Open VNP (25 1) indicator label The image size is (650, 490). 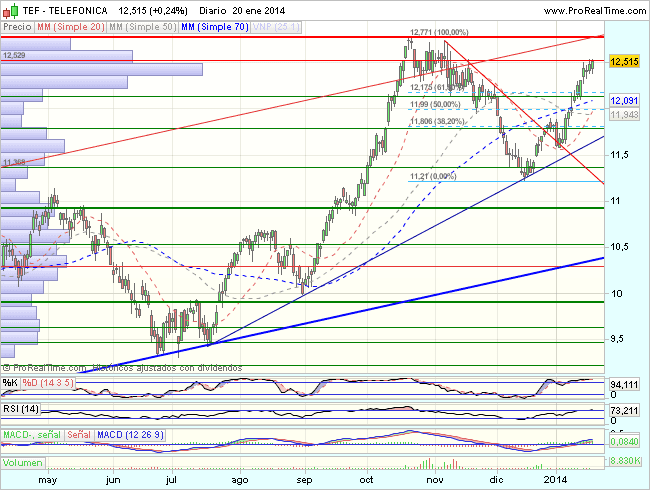(x=276, y=27)
